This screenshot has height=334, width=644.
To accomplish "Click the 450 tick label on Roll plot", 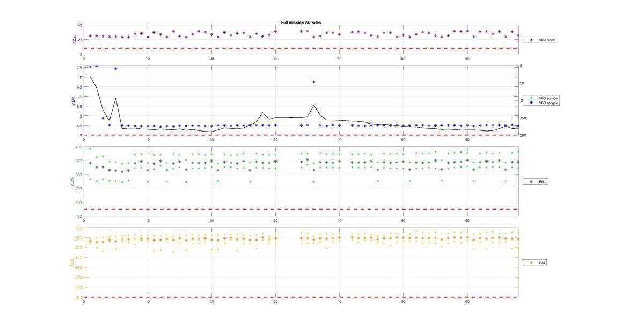I will pos(79,278).
